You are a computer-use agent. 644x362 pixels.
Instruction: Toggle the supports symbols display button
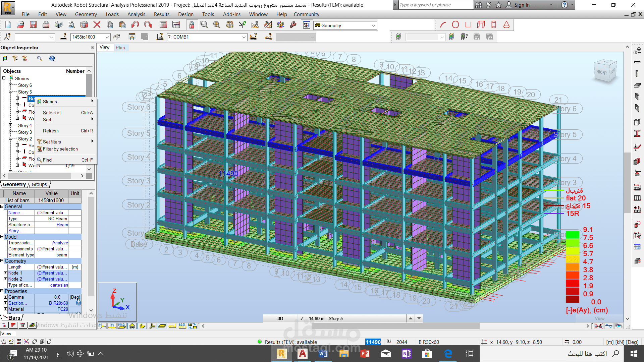pos(132,326)
